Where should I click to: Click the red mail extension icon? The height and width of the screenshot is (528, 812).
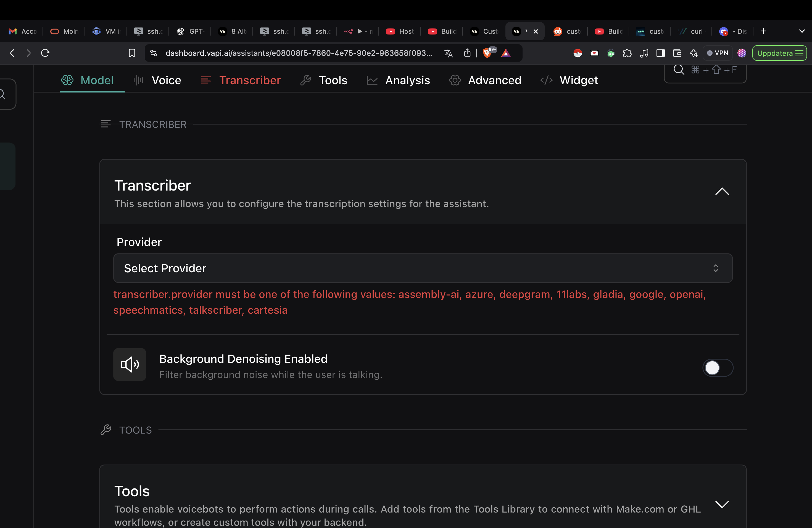point(594,53)
